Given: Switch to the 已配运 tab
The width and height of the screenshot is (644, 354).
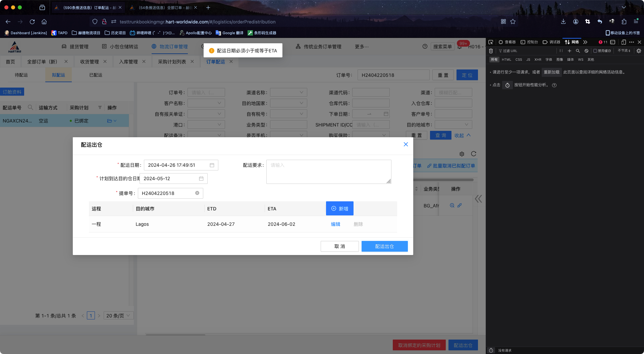Looking at the screenshot, I should 96,75.
